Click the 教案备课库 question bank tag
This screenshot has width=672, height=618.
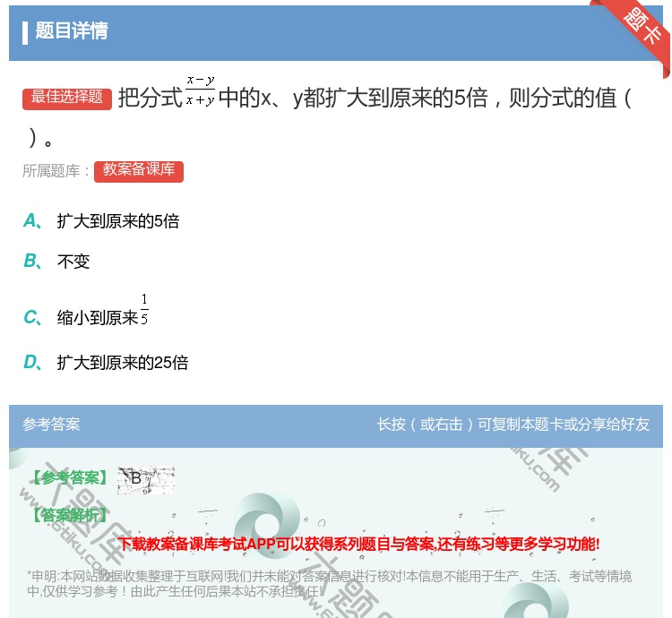[139, 171]
